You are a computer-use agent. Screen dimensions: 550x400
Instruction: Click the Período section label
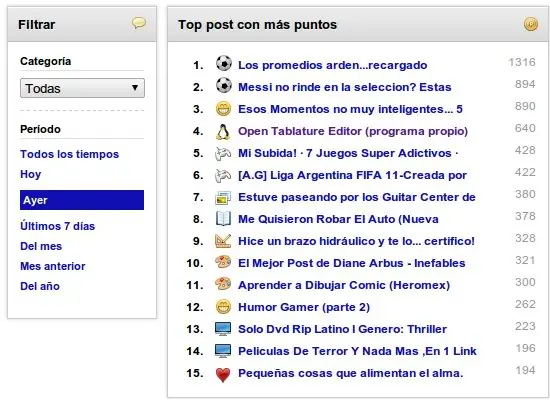(x=40, y=129)
